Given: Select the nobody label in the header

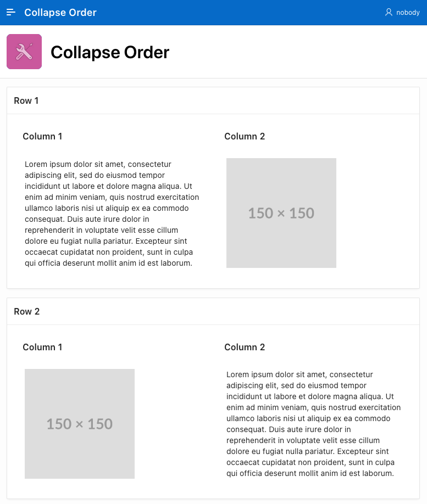Looking at the screenshot, I should (x=408, y=12).
